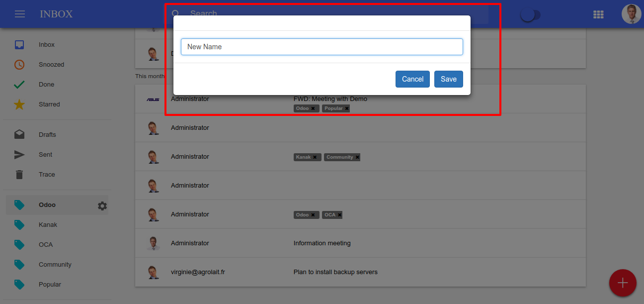Click the ASUS logo on Meeting row
Screen dimensions: 644x304
pos(153,100)
